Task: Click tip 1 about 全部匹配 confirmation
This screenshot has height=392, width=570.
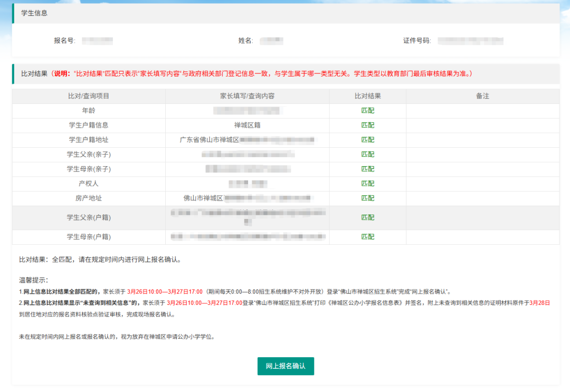Action: (x=235, y=292)
